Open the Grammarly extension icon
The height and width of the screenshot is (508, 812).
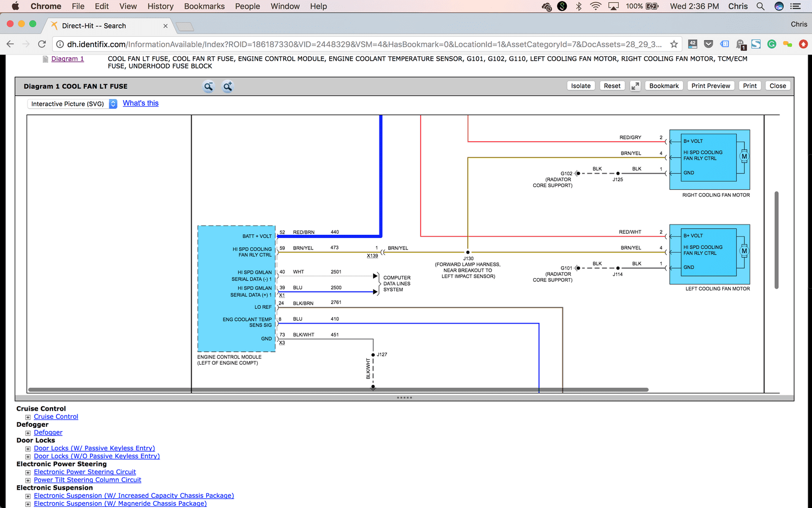click(x=772, y=44)
